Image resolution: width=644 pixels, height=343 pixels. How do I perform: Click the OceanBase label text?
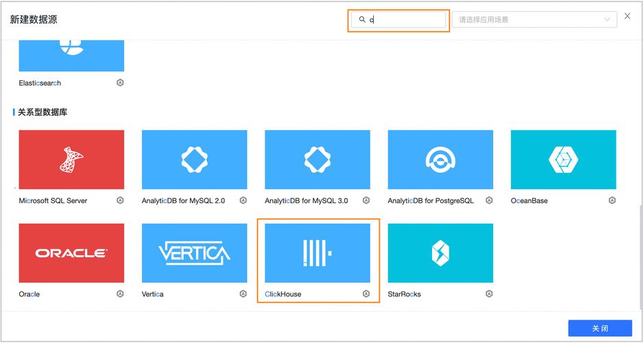point(529,201)
